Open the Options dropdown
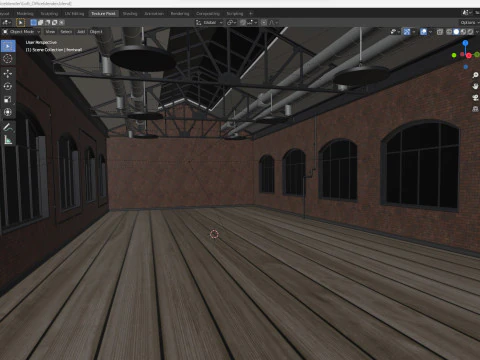This screenshot has height=360, width=480. click(x=470, y=22)
